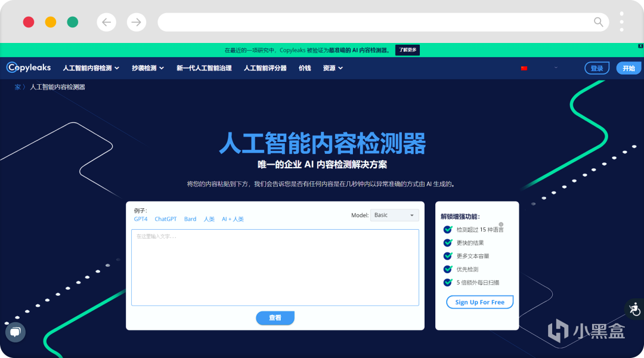The height and width of the screenshot is (358, 644).
Task: Click the address bar search icon
Action: tap(599, 22)
